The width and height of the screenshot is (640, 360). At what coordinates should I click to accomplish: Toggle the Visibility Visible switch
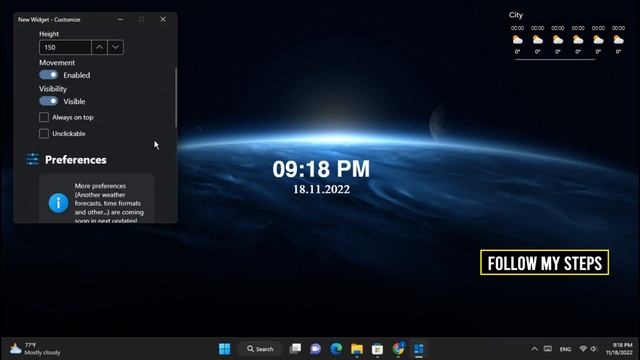tap(49, 101)
